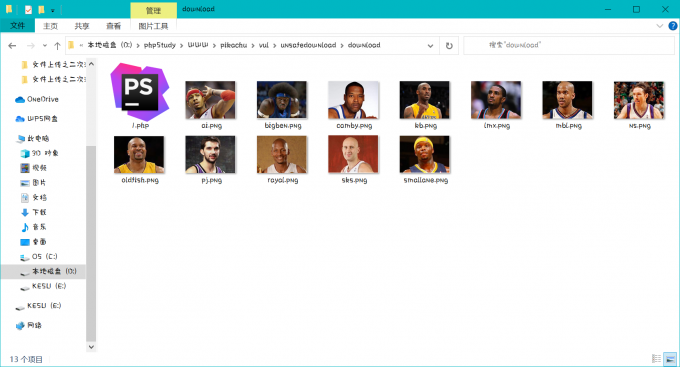Open the help question mark icon
Viewport: 680px width, 367px height.
tap(673, 26)
